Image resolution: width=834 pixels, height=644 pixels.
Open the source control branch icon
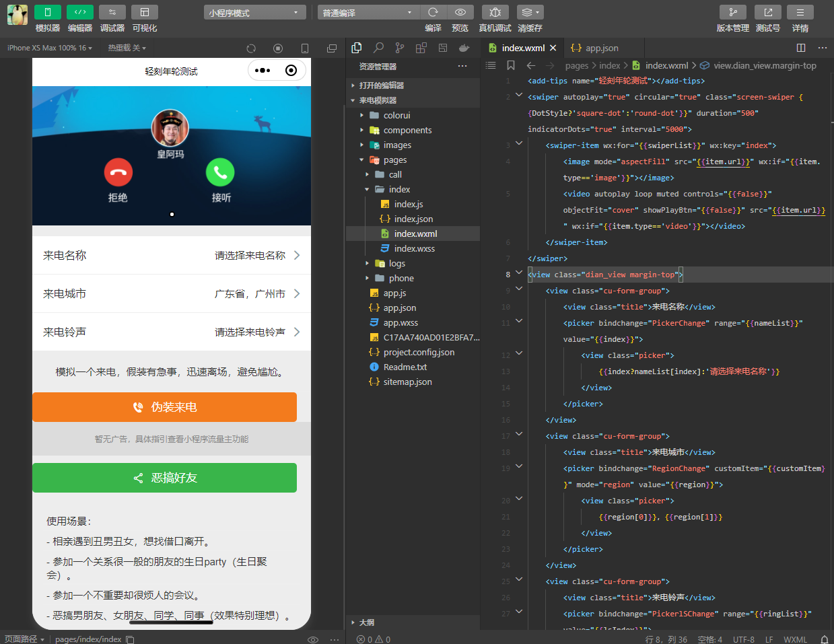(x=400, y=48)
